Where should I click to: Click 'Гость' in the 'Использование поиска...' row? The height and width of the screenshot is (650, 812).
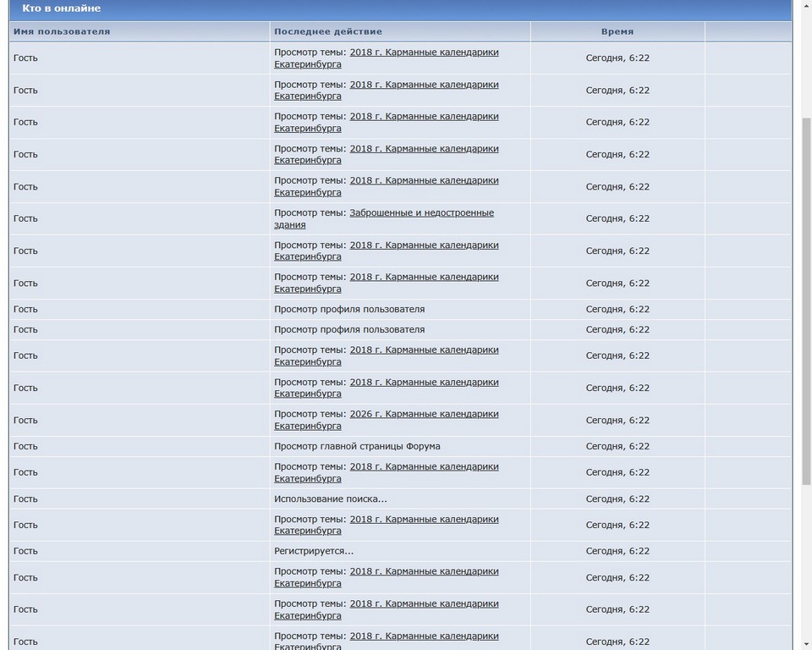[x=25, y=499]
